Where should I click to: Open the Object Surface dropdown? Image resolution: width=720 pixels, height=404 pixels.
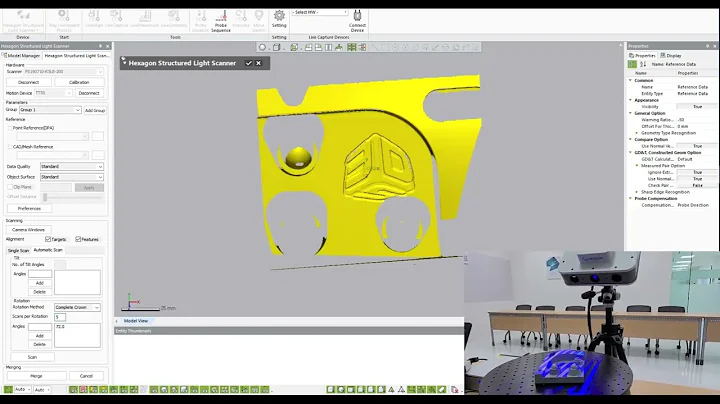(x=72, y=177)
